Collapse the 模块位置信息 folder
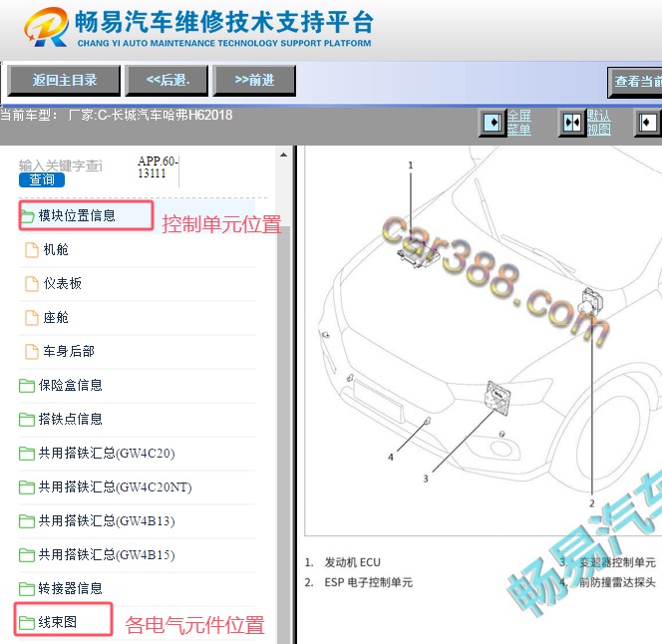Image resolution: width=662 pixels, height=644 pixels. (77, 215)
